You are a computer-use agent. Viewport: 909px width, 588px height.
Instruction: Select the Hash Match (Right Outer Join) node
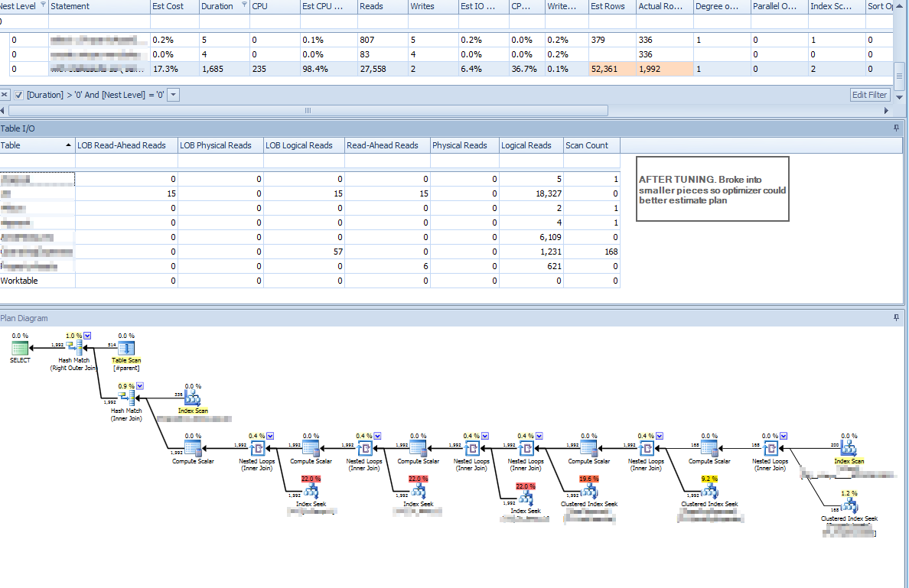pyautogui.click(x=74, y=348)
